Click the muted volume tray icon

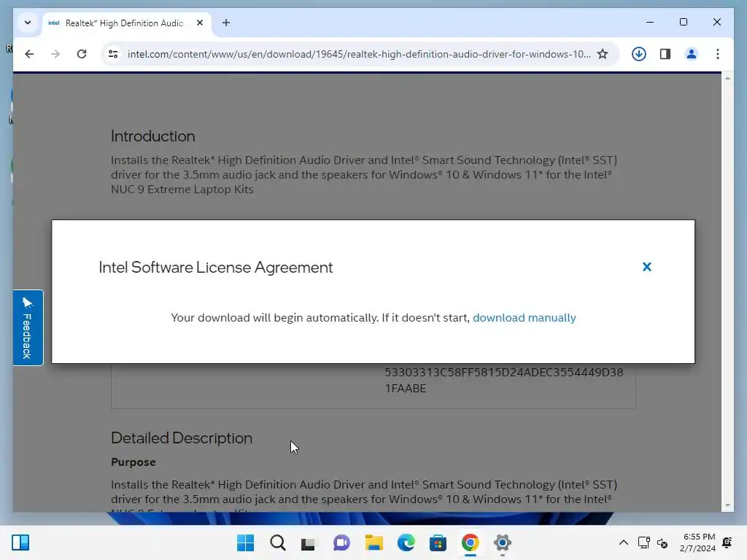coord(662,542)
